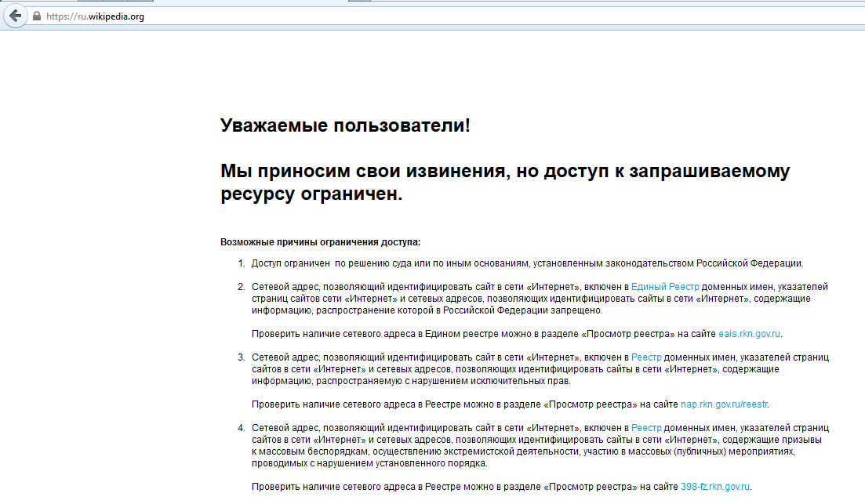865x504 pixels.
Task: Click the padlock site security icon
Action: click(x=36, y=16)
